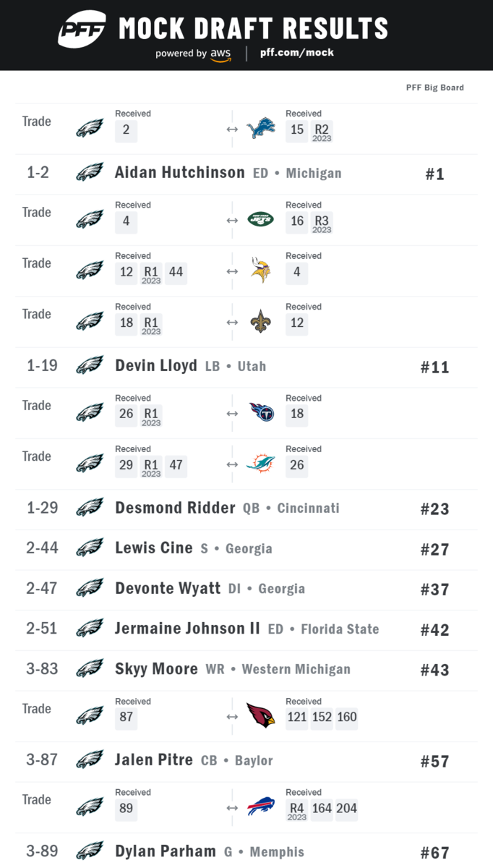Click Skyy Moore's #43 big board rank
Viewport: 493px width, 868px height.
point(434,670)
